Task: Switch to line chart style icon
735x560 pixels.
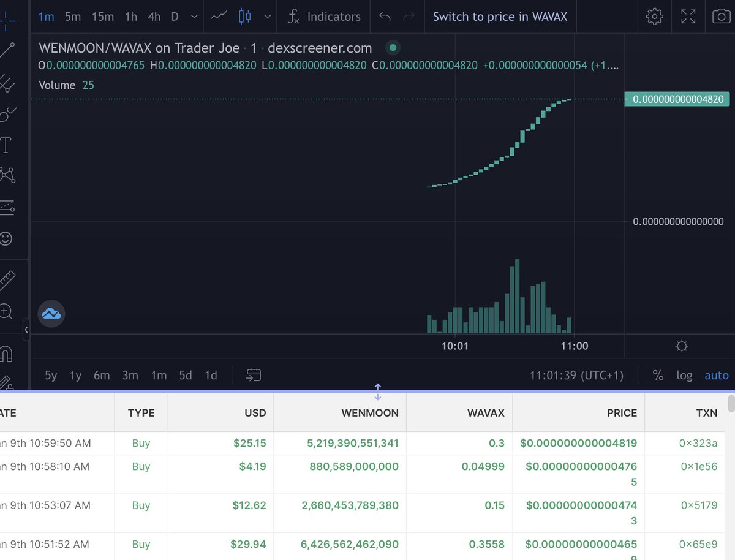Action: [x=219, y=17]
